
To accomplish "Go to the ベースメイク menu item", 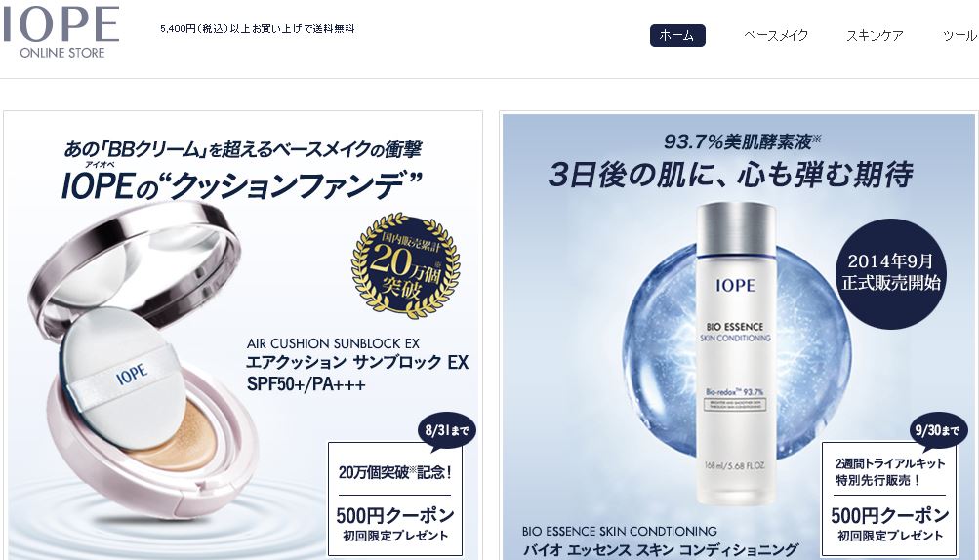I will click(x=776, y=35).
